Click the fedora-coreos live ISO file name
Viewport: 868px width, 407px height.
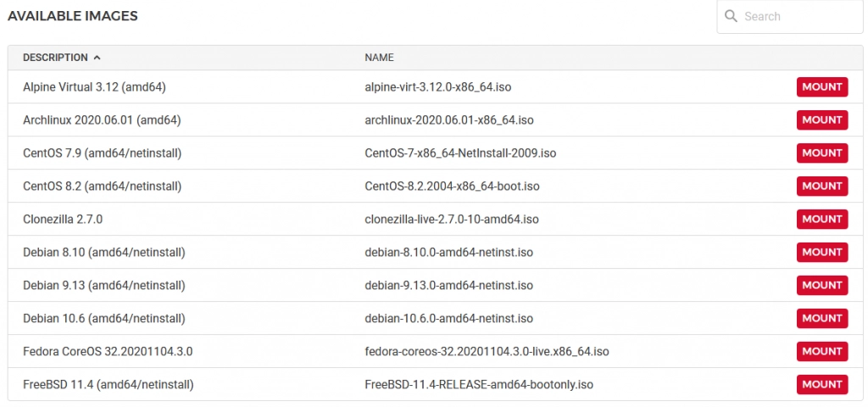[487, 351]
